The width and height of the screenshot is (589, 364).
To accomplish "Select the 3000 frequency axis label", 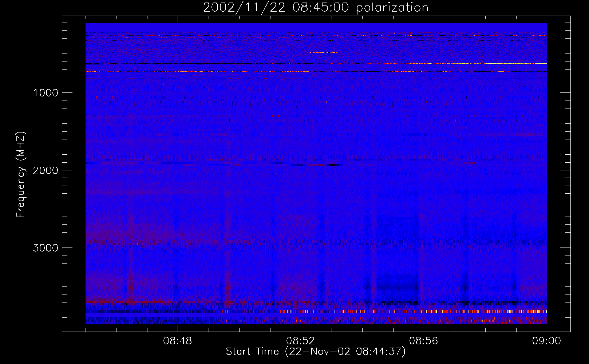I will click(46, 248).
